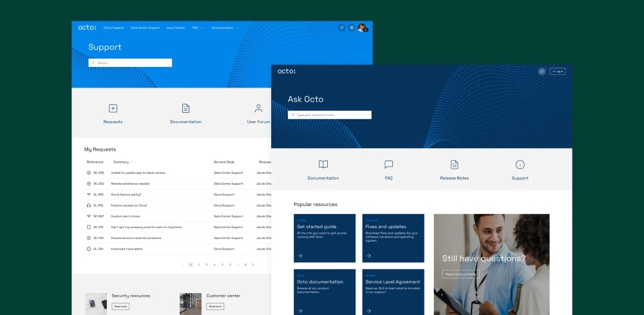Image resolution: width=644 pixels, height=315 pixels.
Task: Click Read more under Customer center
Action: coord(215,307)
